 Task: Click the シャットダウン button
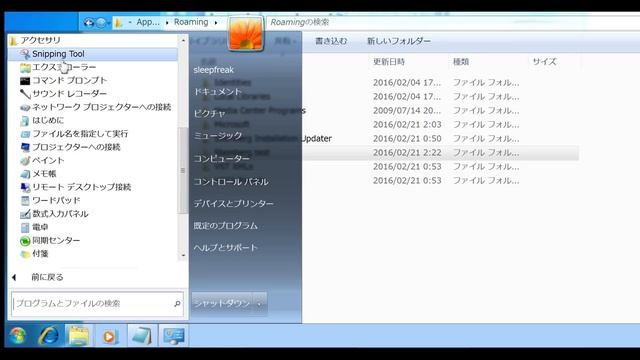click(x=222, y=303)
